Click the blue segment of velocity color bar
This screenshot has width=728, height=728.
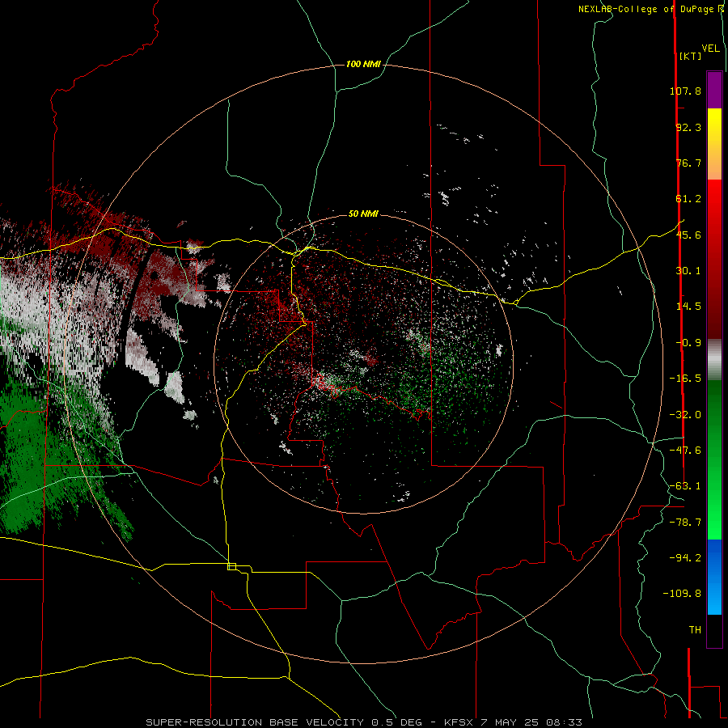(x=714, y=577)
